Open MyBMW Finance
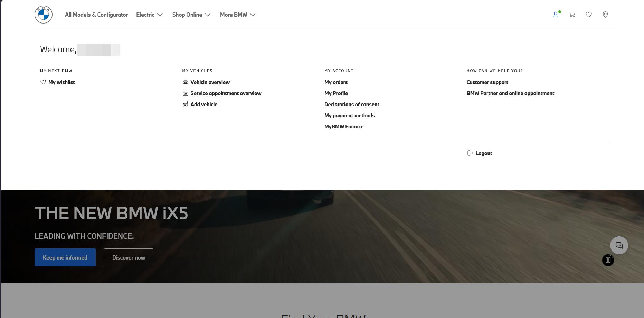 [x=344, y=126]
